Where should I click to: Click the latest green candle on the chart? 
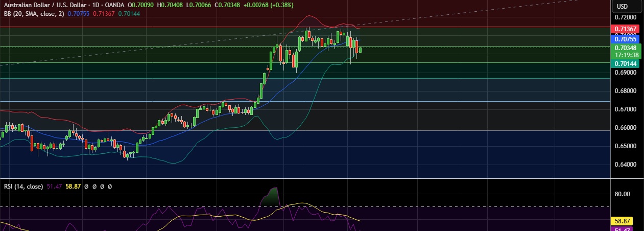point(361,50)
